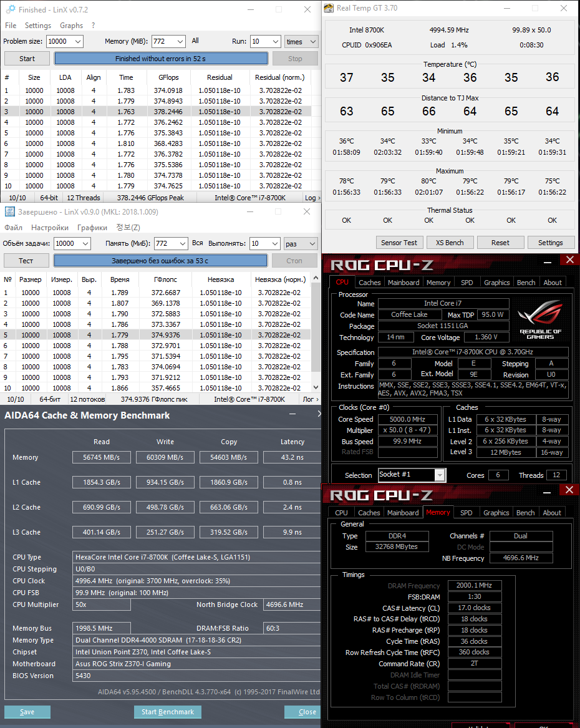Expand the Log panel in LinX v0.7.2
The image size is (580, 728).
(x=312, y=198)
